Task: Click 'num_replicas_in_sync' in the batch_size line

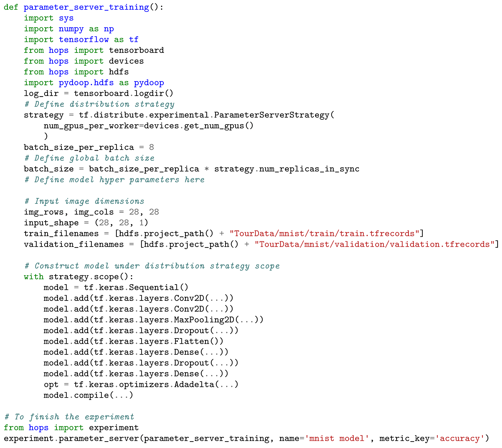Action: coord(309,169)
